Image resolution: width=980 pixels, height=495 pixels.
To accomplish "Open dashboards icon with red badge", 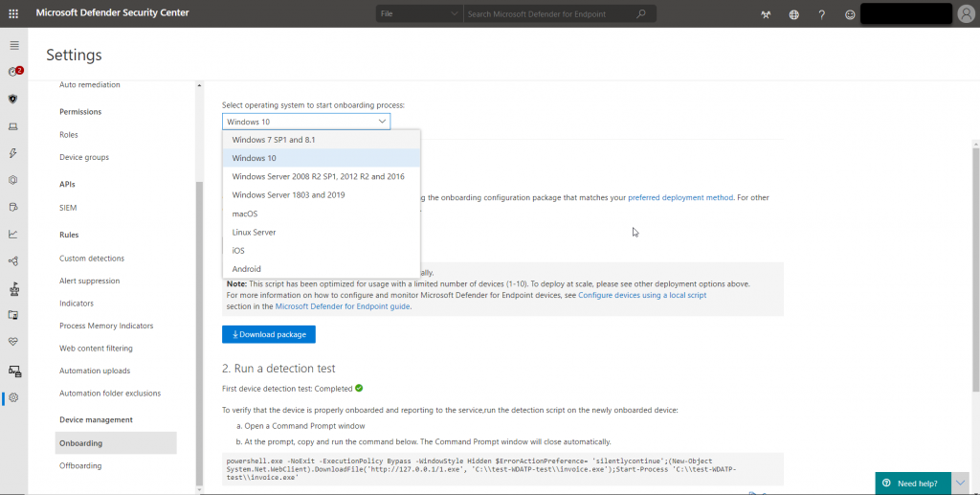I will click(13, 72).
